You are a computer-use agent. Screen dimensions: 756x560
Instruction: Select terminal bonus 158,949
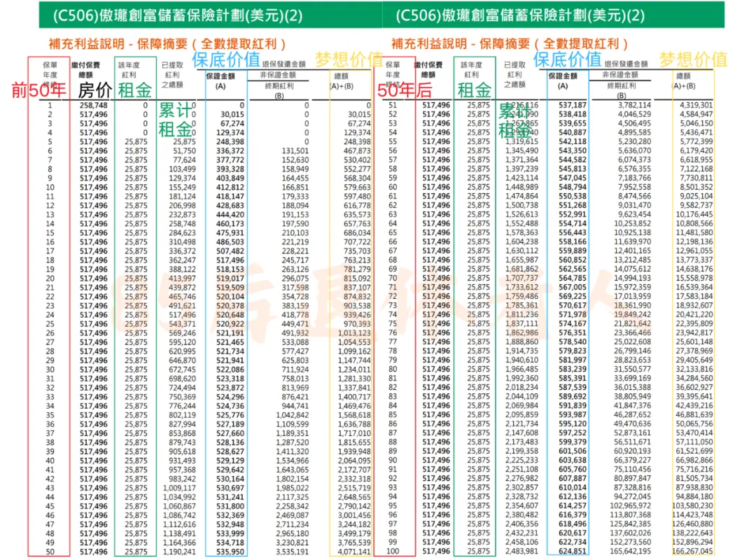pos(295,169)
